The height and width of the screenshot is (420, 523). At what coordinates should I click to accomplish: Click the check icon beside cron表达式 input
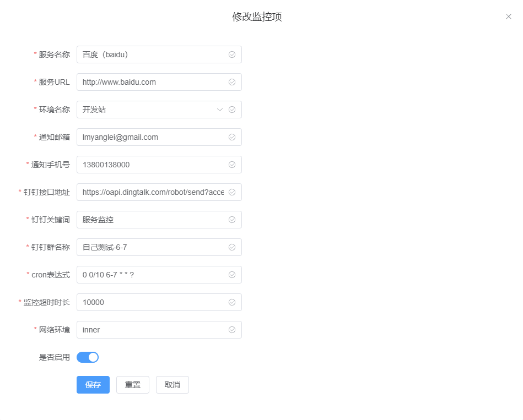(x=233, y=275)
